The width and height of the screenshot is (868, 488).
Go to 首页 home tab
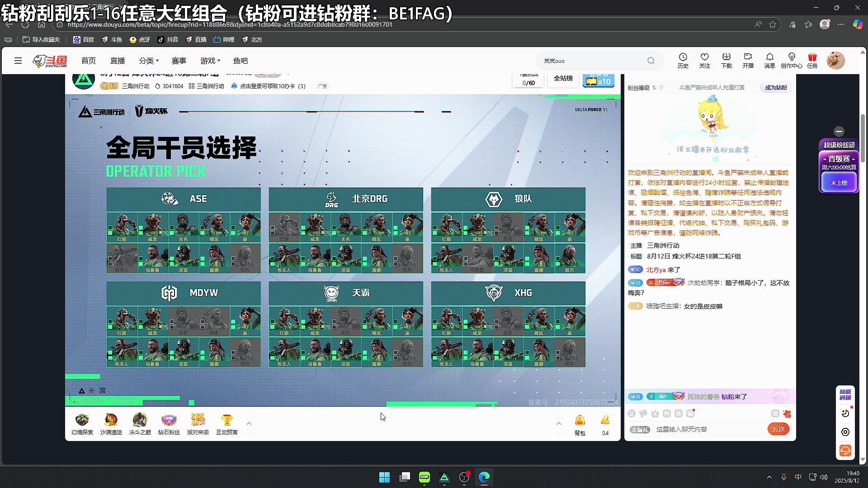tap(89, 61)
